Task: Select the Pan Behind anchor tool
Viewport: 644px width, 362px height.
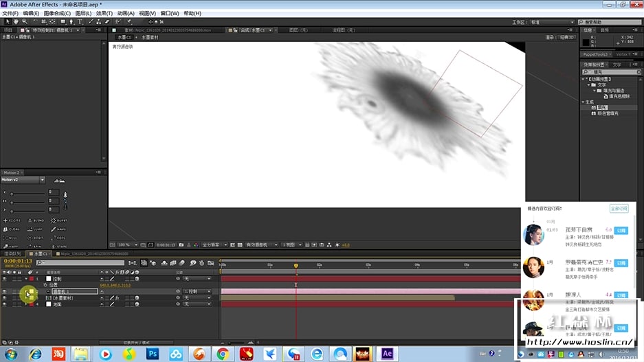Action: tap(52, 22)
